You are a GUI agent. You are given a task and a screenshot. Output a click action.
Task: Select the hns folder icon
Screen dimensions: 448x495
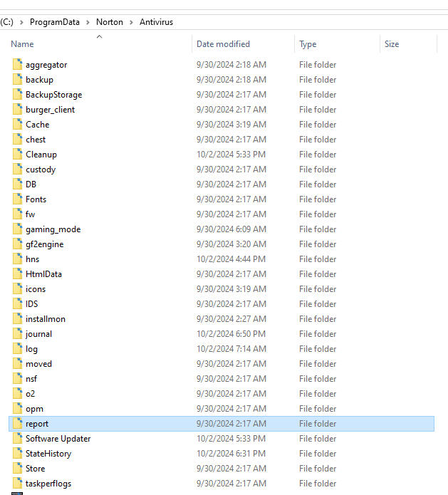(18, 259)
